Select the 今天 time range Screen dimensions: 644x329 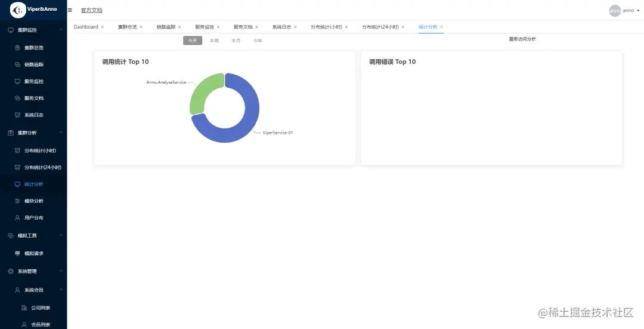point(193,41)
